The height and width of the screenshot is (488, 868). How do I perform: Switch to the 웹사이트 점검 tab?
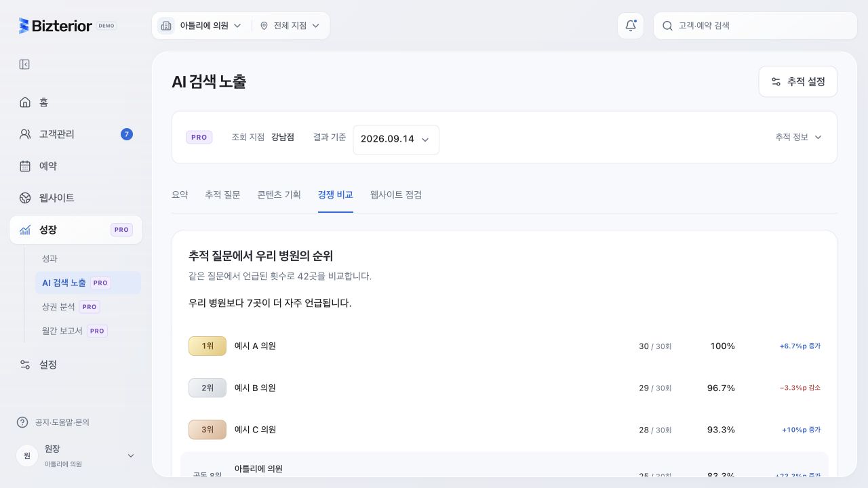(x=396, y=195)
